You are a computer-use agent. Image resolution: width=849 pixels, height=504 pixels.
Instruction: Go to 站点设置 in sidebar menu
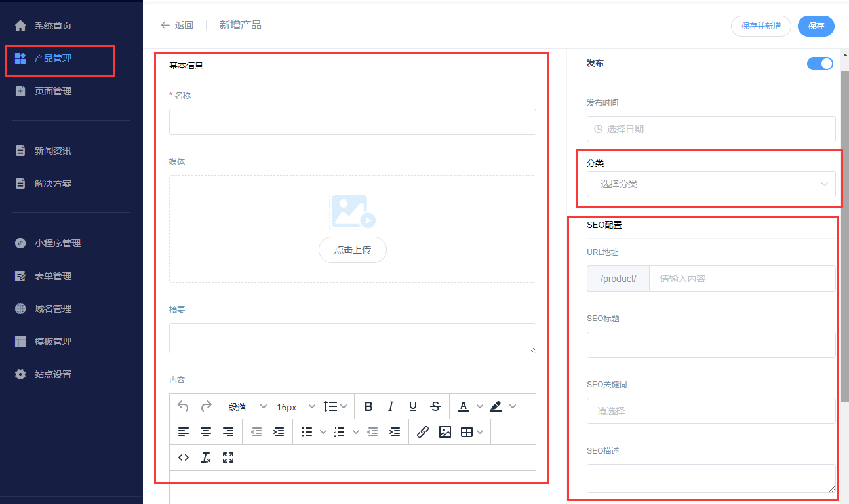click(x=53, y=374)
